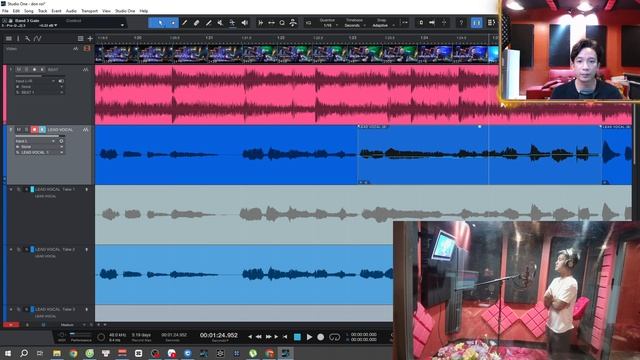This screenshot has width=640, height=360.
Task: Open the inspector 'i' icon
Action: tap(18, 38)
